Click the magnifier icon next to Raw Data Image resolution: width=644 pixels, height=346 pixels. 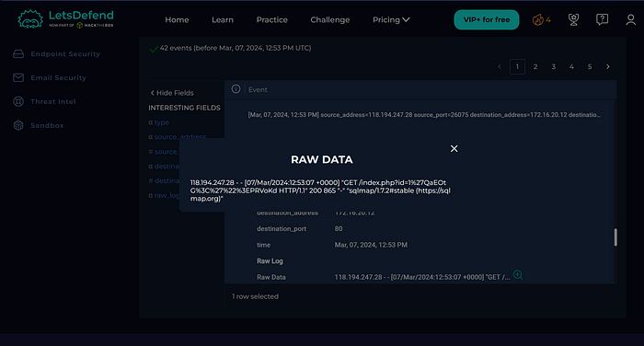[x=518, y=275]
